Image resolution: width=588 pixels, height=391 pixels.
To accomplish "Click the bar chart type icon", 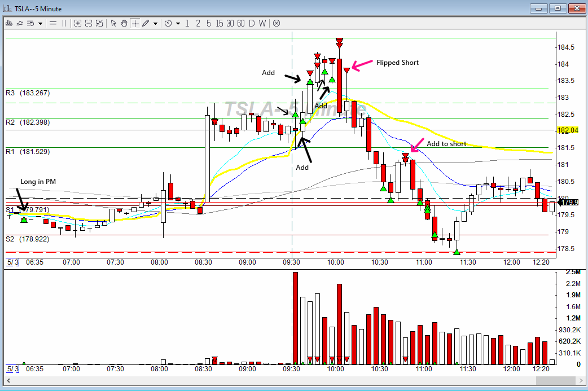I will click(9, 23).
